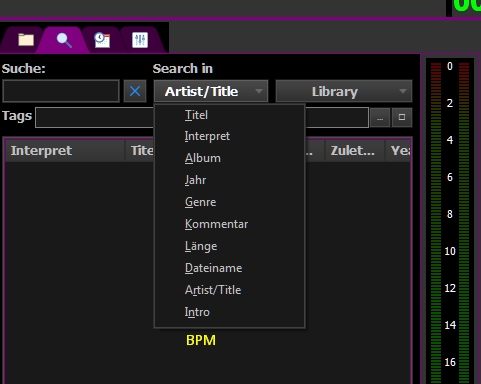Select Länge menu entry
Viewport: 481px width, 384px height.
coord(229,246)
